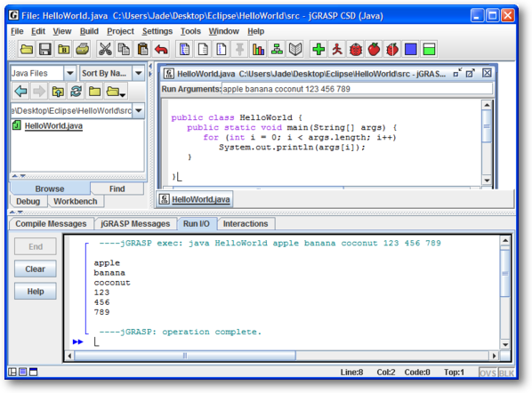Screen dimensions: 532x393
Task: Click the Generate UML diagram icon
Action: [277, 50]
